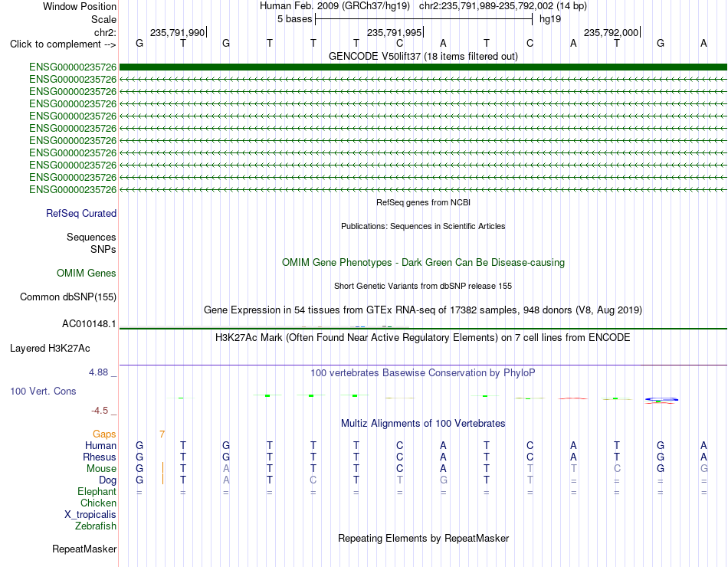Click the 235,791,990 coordinate tick label
The width and height of the screenshot is (728, 567).
177,32
